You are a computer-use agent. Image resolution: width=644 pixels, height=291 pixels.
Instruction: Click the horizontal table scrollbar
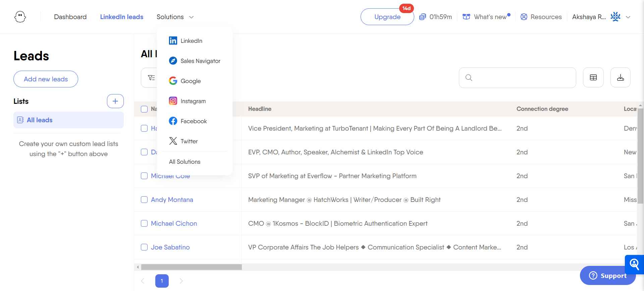(192, 267)
